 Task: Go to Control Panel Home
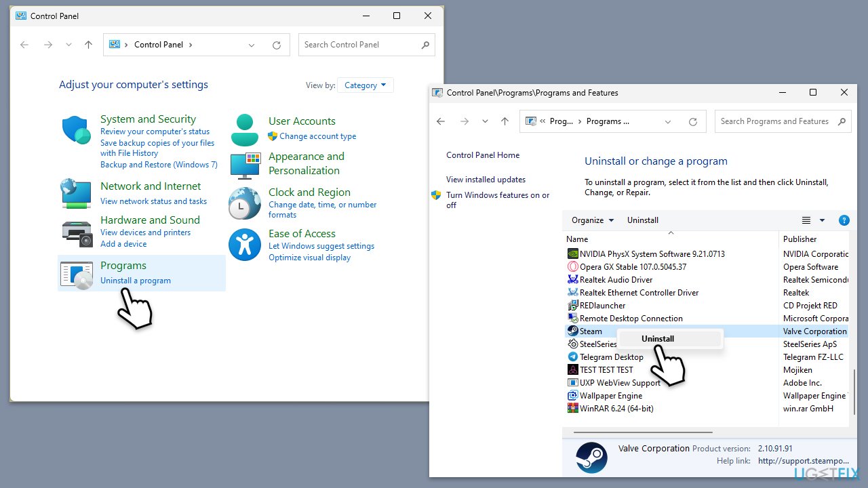tap(483, 155)
